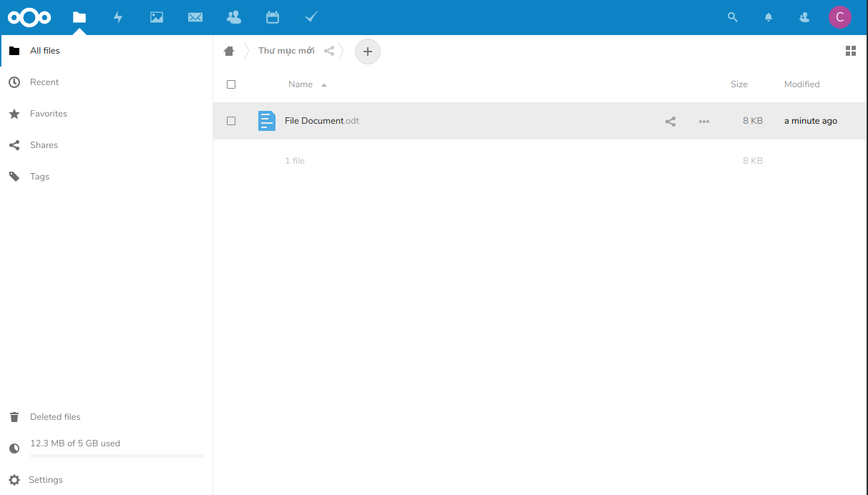Screen dimensions: 868x495
Task: Open File Document.odt by name
Action: pos(322,121)
